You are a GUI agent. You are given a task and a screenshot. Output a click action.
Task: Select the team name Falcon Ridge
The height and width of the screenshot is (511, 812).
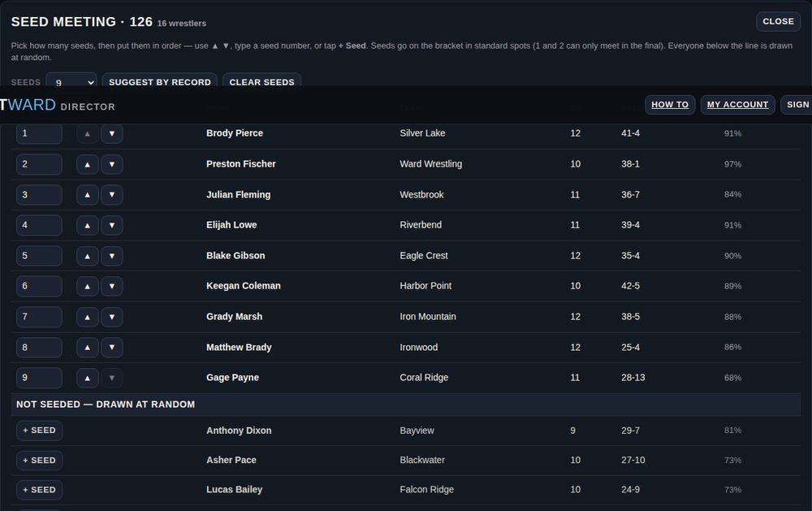coord(427,489)
